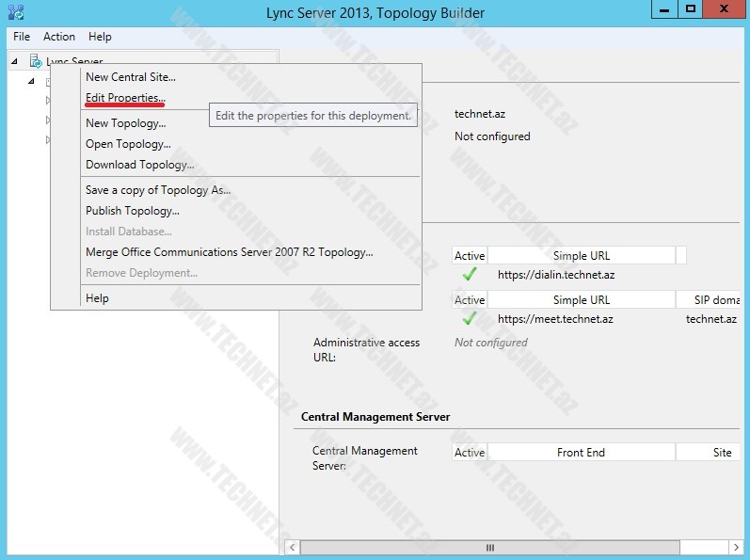
Task: Click Front End column header
Action: [582, 453]
